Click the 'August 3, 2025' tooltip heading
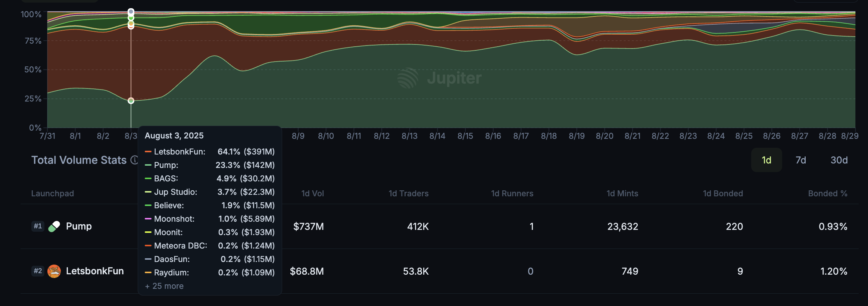 [174, 135]
